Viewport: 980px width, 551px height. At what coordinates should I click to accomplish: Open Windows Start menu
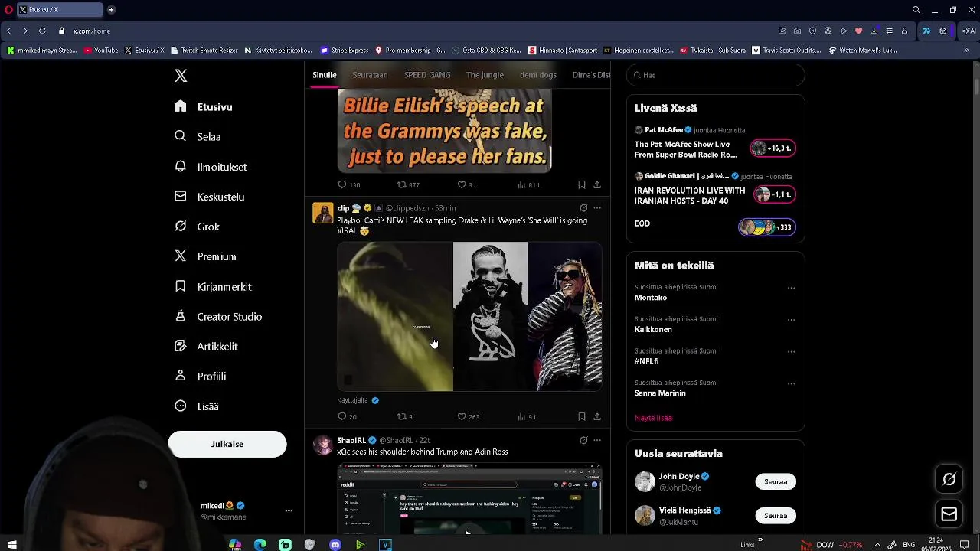point(12,545)
